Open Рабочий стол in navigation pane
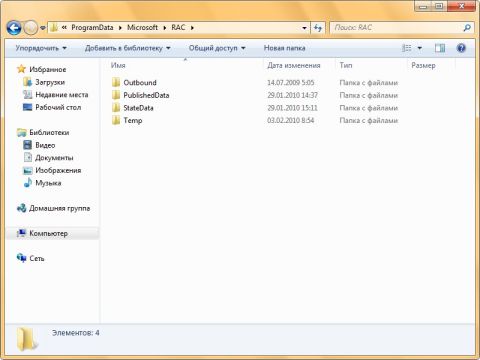The width and height of the screenshot is (480, 360). pyautogui.click(x=58, y=107)
